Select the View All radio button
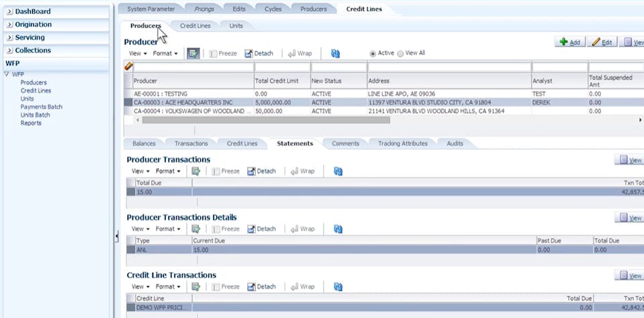The height and width of the screenshot is (318, 644). click(401, 53)
